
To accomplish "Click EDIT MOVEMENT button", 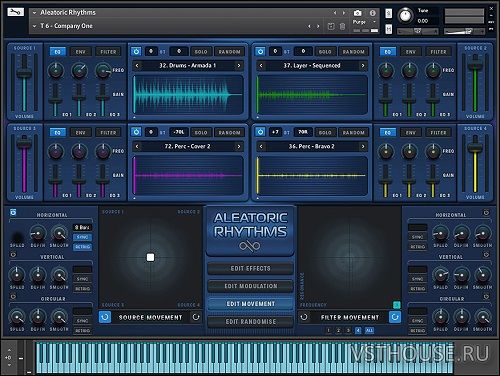I will coord(250,304).
